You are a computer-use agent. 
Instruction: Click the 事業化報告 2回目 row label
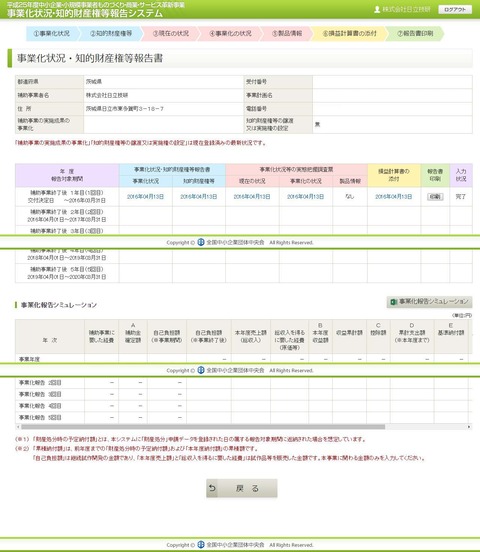pyautogui.click(x=40, y=383)
